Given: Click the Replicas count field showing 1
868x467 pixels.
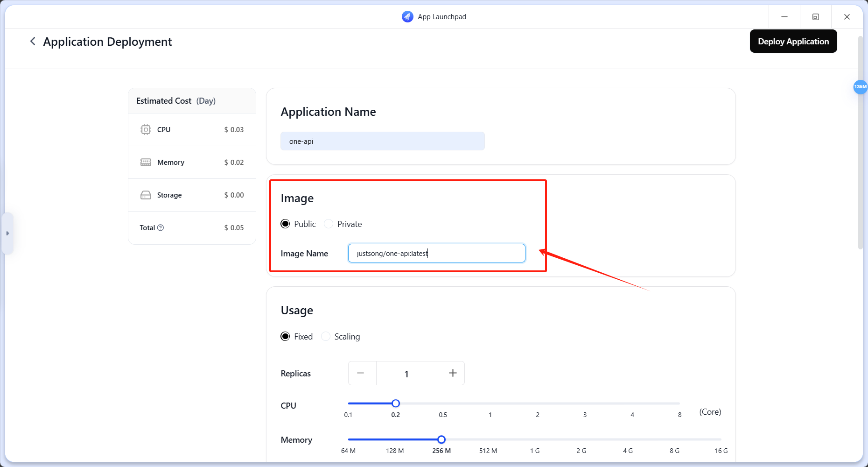Looking at the screenshot, I should click(x=406, y=373).
